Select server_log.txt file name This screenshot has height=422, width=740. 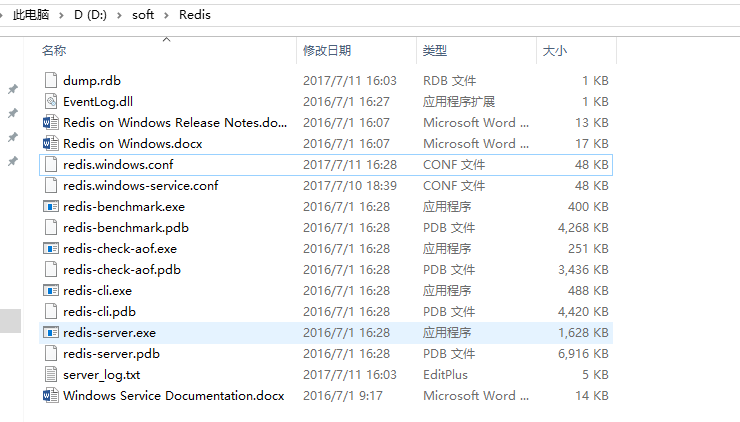pos(101,375)
